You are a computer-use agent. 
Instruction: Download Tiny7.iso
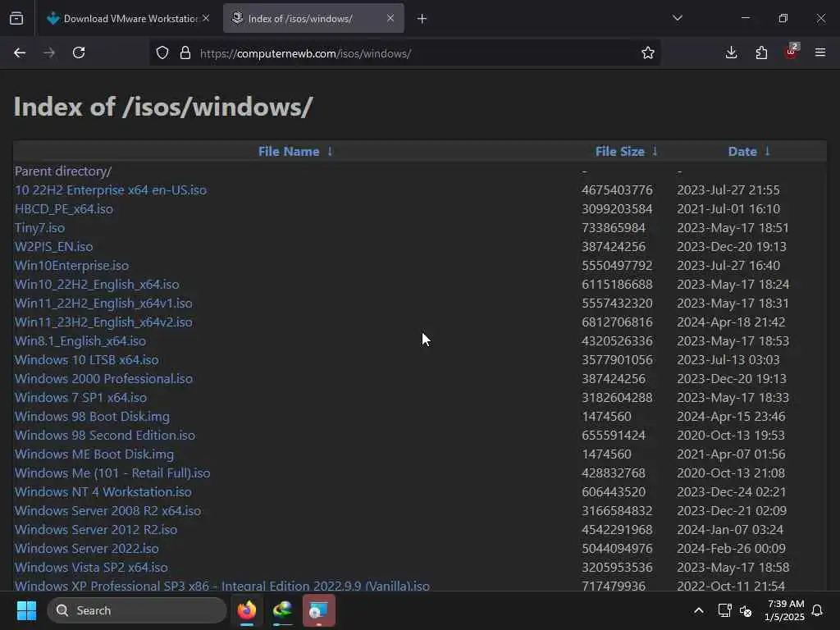click(39, 228)
